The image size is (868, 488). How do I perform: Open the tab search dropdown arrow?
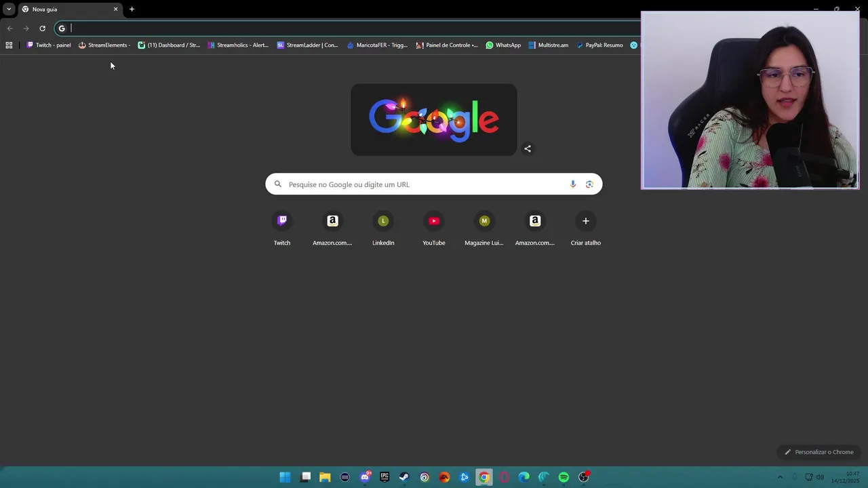point(9,9)
